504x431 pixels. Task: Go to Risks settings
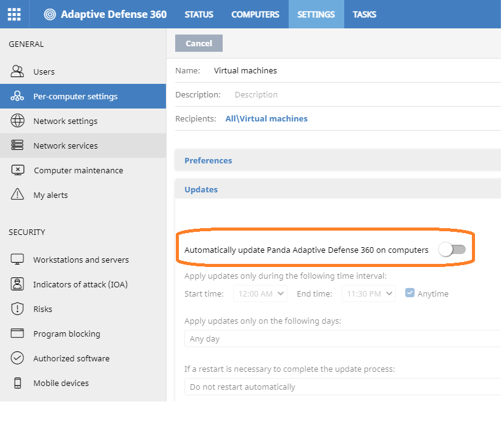[83, 309]
